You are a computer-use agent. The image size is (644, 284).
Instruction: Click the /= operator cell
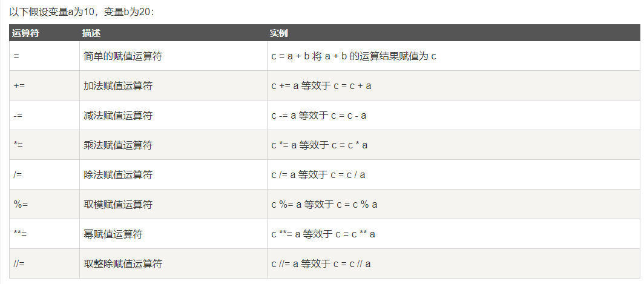click(18, 175)
